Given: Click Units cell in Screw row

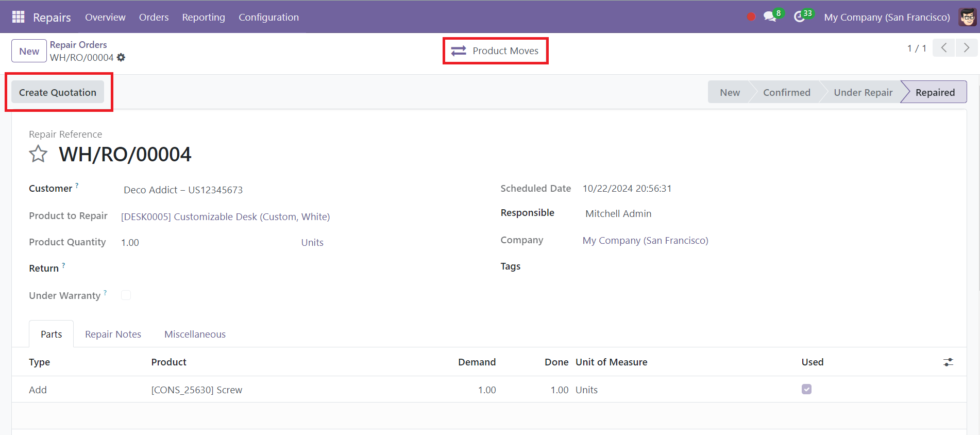Looking at the screenshot, I should [x=586, y=390].
